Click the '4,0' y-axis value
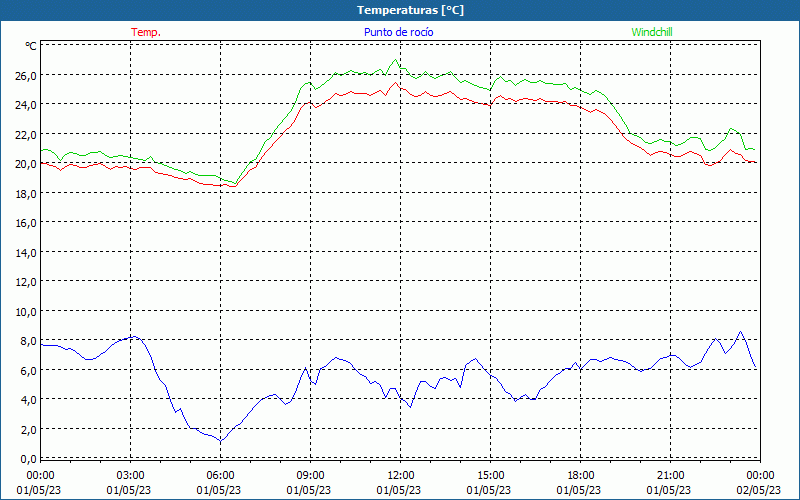 point(28,399)
